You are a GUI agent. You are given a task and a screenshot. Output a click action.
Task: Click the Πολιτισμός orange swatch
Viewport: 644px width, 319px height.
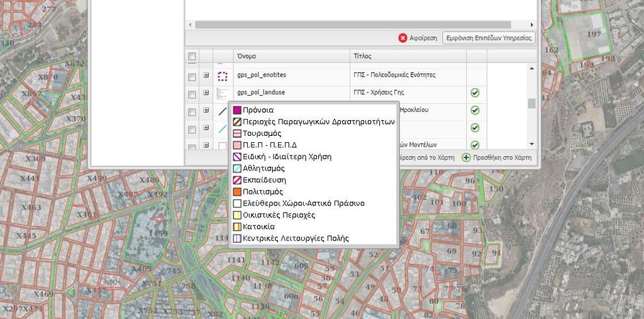click(237, 191)
